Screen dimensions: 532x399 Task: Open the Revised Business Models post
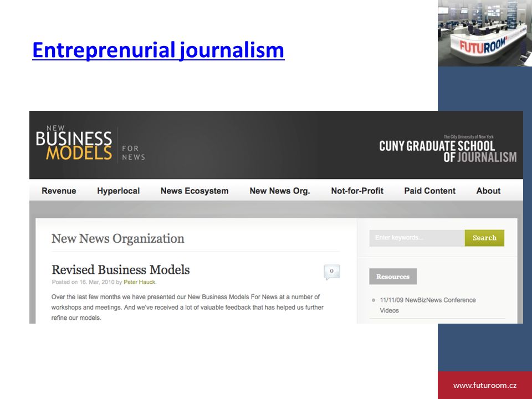click(120, 270)
